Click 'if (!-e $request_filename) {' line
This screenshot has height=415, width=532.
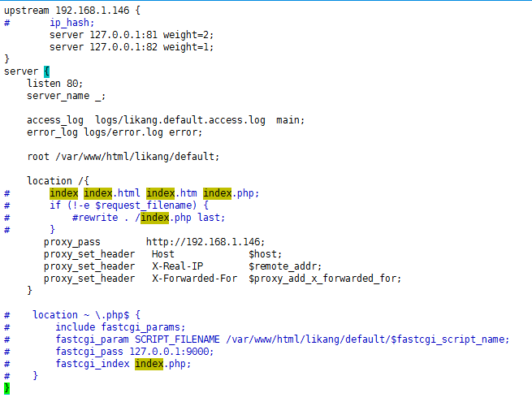point(129,205)
